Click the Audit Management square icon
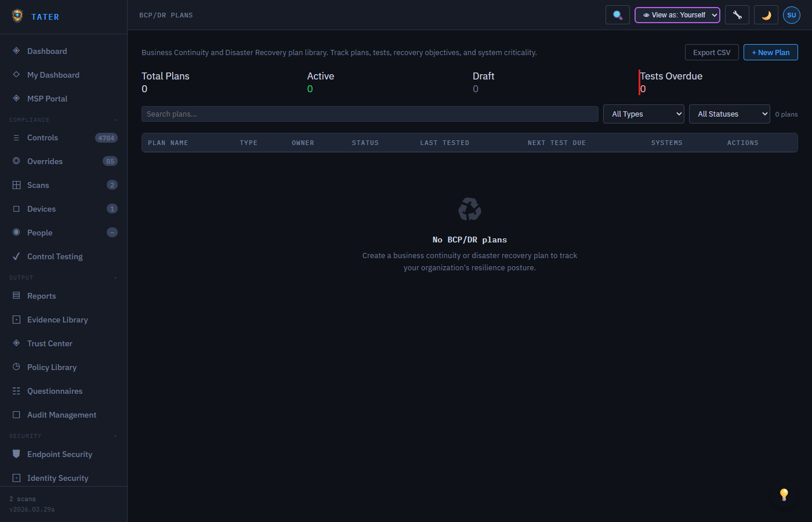The width and height of the screenshot is (812, 522). tap(16, 415)
